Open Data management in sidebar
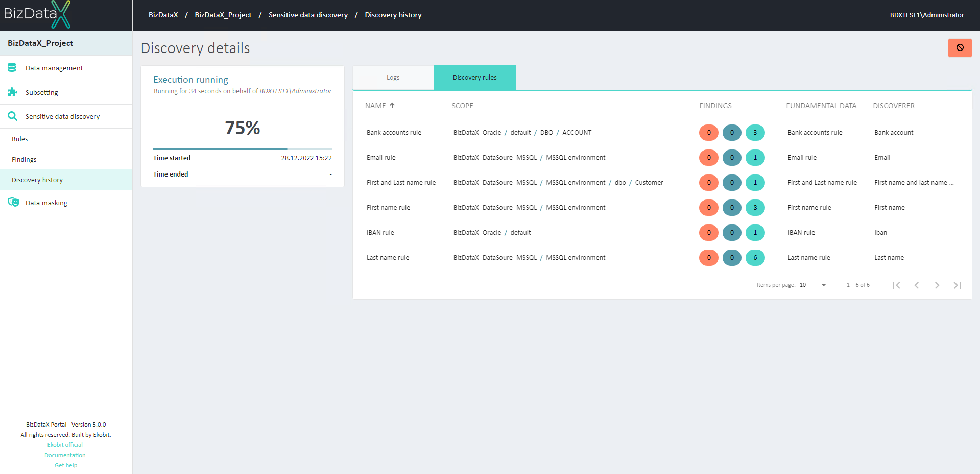The width and height of the screenshot is (980, 474). coord(66,68)
